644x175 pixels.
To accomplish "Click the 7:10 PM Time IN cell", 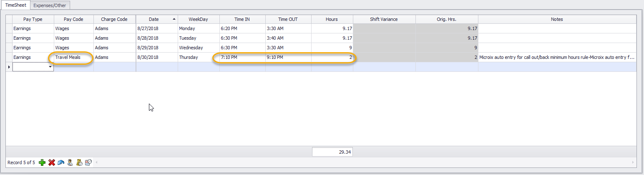I will tap(242, 57).
